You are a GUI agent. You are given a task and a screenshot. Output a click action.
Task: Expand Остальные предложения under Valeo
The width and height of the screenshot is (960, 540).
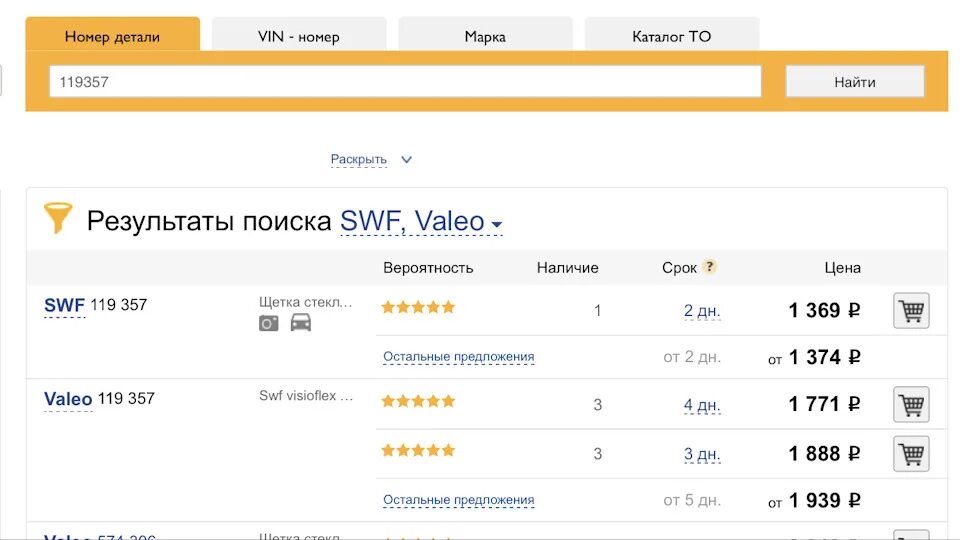(459, 500)
